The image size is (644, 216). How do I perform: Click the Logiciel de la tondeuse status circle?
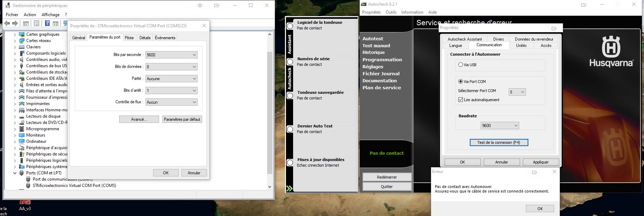coord(290,26)
